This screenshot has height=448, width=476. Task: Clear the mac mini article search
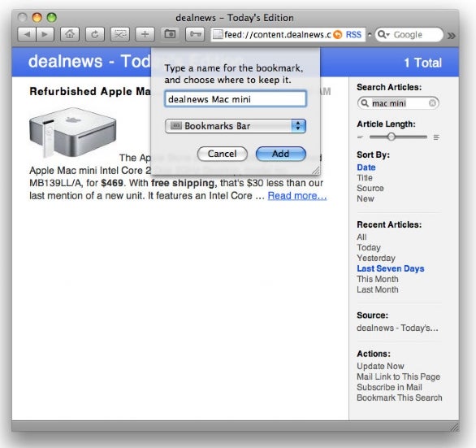pos(432,103)
